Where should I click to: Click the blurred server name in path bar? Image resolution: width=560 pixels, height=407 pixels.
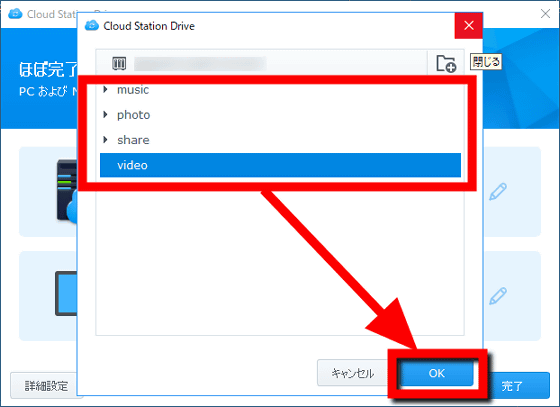(x=200, y=64)
